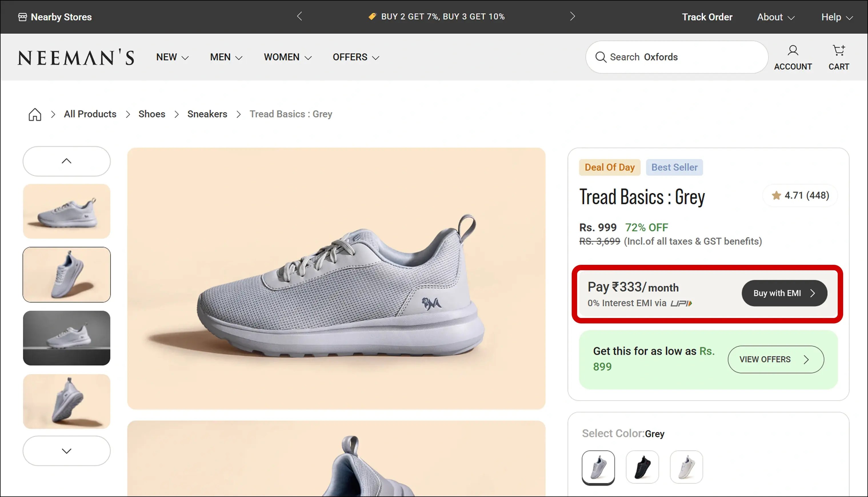Select the black color swatch

tap(642, 467)
